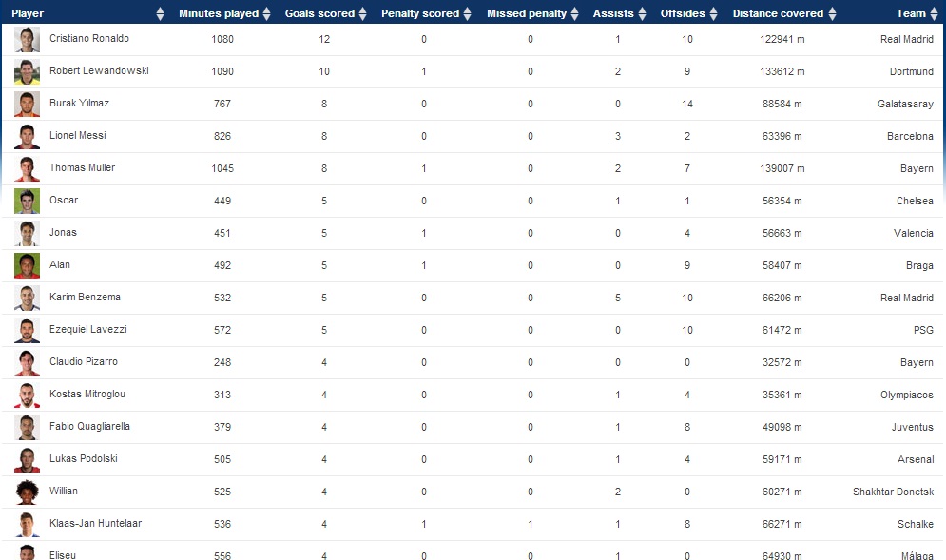946x560 pixels.
Task: Click Burak Yılmaz's player photo
Action: point(28,104)
